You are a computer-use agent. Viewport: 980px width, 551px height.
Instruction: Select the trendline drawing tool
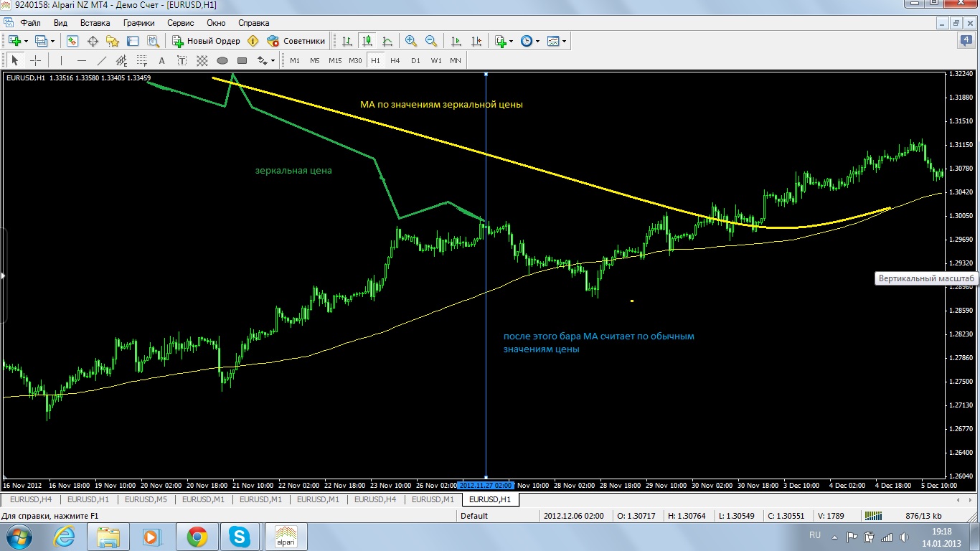point(101,60)
